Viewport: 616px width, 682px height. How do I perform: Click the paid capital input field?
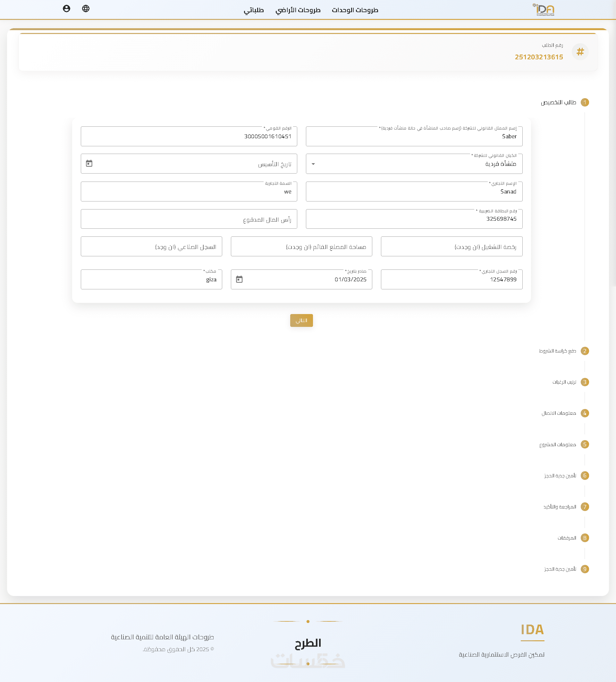click(x=189, y=219)
